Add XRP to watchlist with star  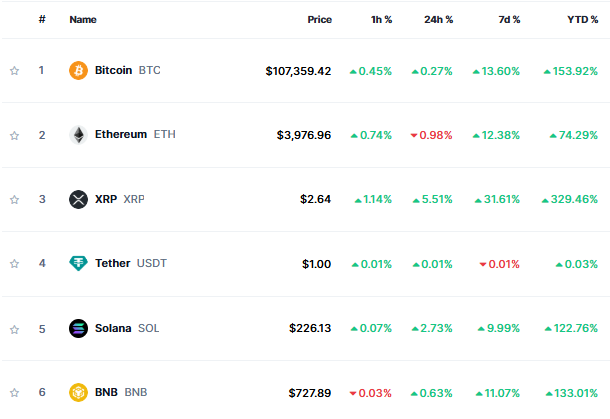pyautogui.click(x=14, y=200)
